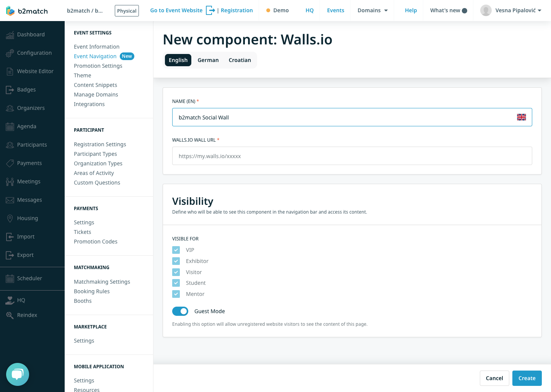This screenshot has width=551, height=392.
Task: Click the HQ hand icon in sidebar
Action: click(10, 301)
